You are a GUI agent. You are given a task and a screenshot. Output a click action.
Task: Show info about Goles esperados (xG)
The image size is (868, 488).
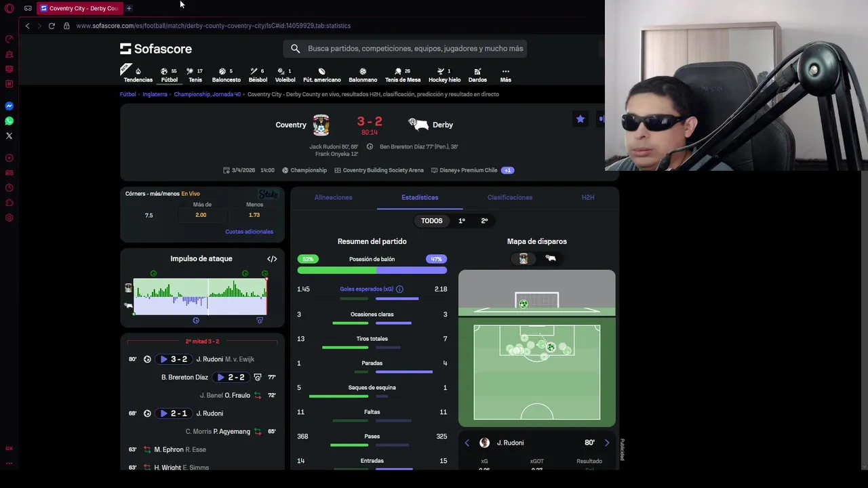pos(399,289)
